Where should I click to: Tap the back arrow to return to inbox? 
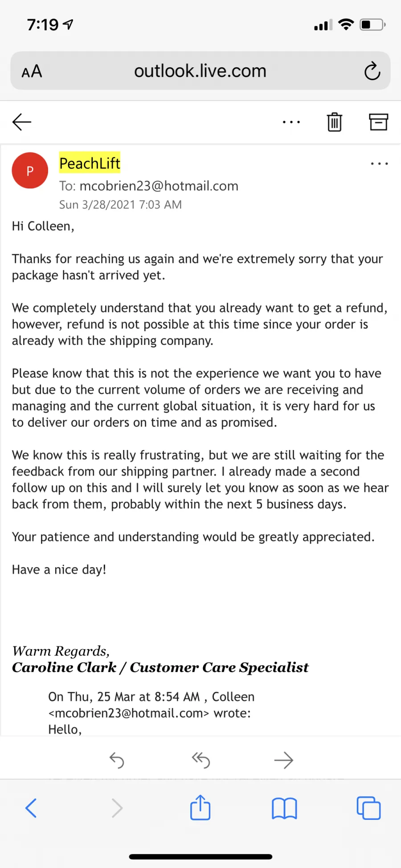point(21,122)
